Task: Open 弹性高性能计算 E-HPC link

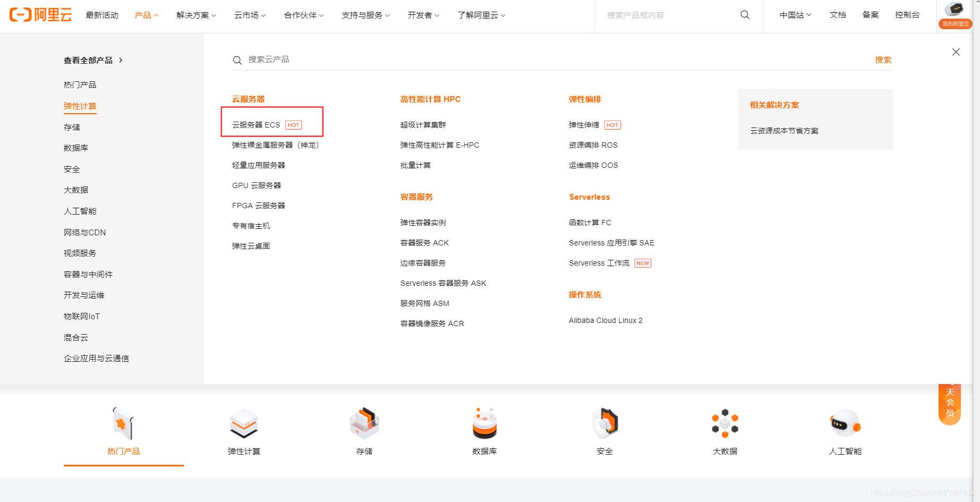Action: click(440, 145)
